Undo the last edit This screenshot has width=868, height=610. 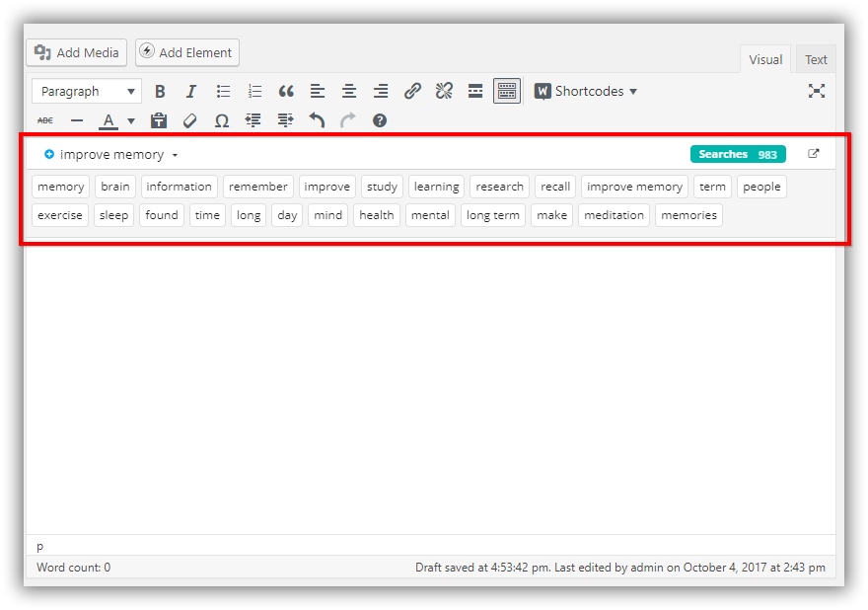pyautogui.click(x=317, y=120)
